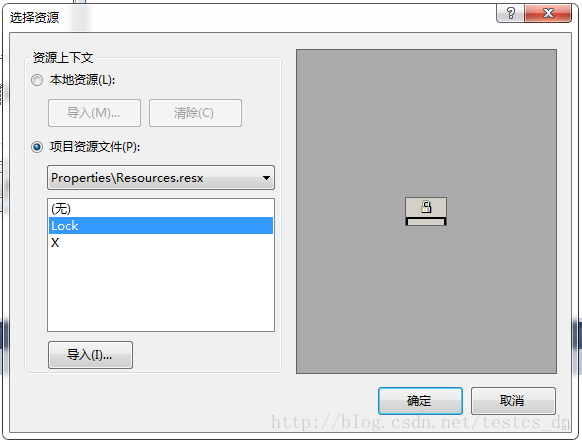The image size is (582, 442).
Task: Click the 资源上下文 group label
Action: pos(63,58)
